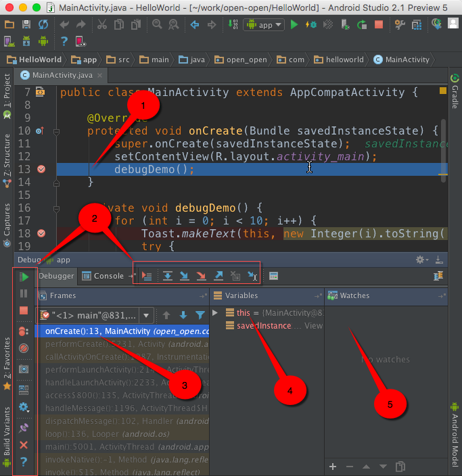
Task: Click the HelloWorld breadcrumb in navigation bar
Action: click(39, 59)
